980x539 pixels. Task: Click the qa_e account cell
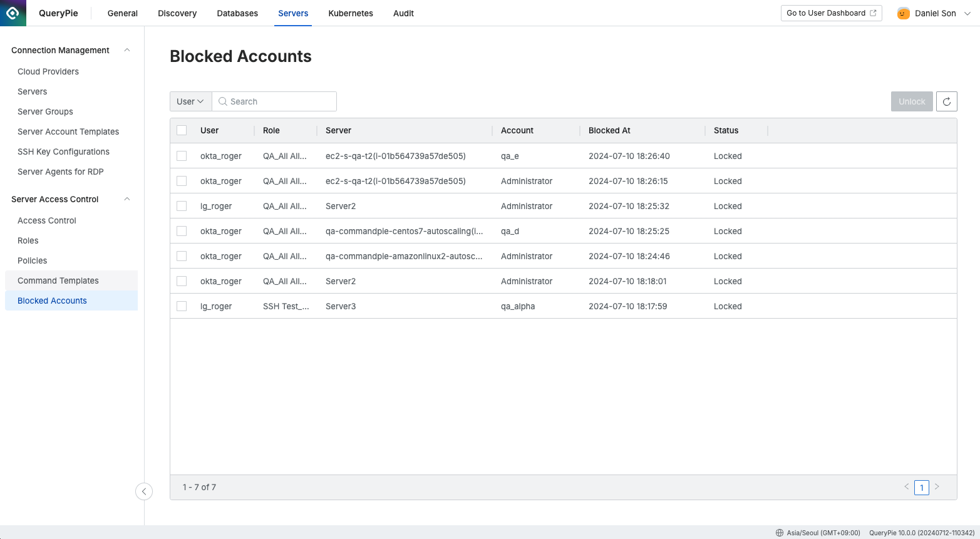click(510, 156)
